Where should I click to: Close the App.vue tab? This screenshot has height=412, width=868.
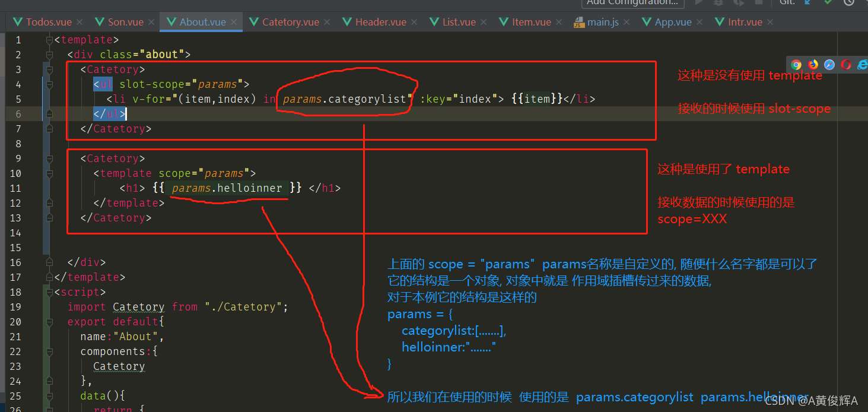pos(700,22)
